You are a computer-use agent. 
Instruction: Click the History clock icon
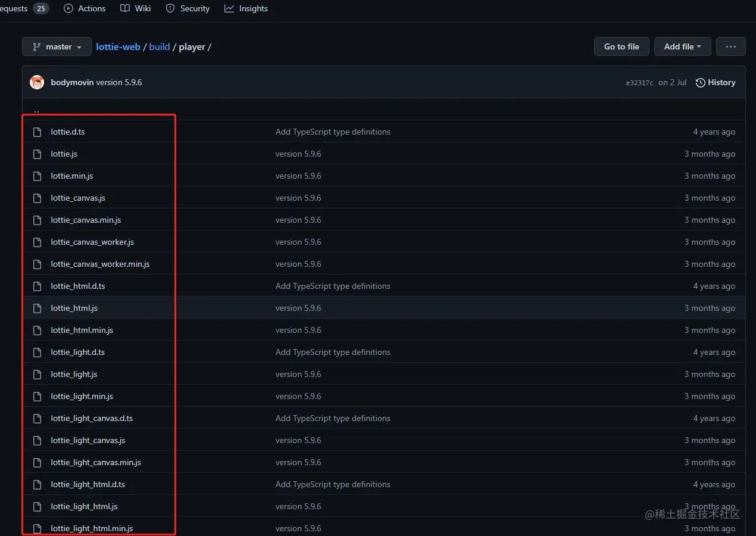[x=701, y=82]
